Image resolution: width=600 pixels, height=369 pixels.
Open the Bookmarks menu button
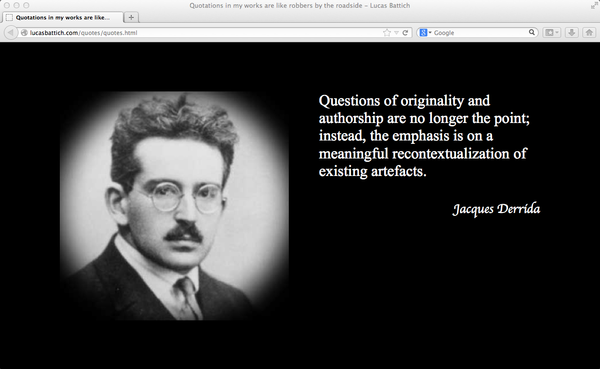tap(549, 33)
